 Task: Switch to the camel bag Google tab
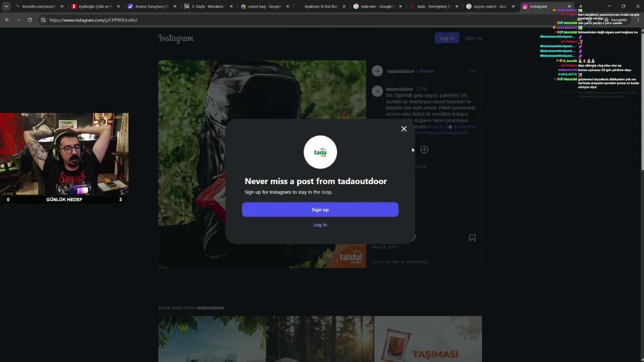click(264, 7)
